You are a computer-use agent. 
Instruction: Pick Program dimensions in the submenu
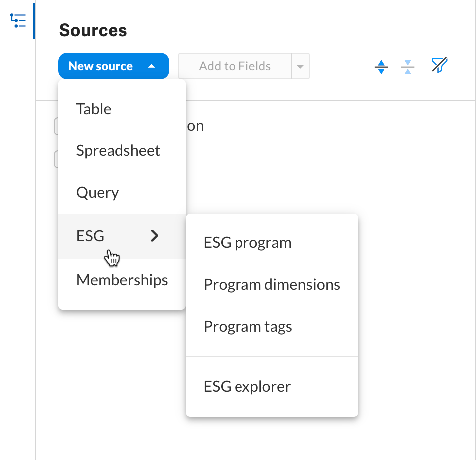click(x=272, y=285)
